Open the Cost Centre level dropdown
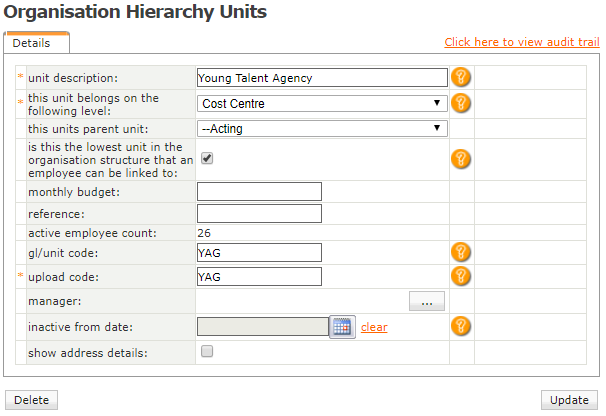Viewport: 606px width, 416px height. pos(322,103)
